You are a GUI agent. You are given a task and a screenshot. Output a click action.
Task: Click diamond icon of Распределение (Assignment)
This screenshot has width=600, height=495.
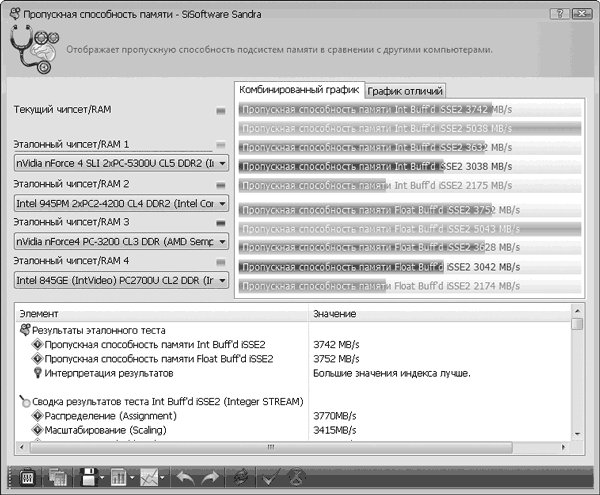tap(38, 416)
